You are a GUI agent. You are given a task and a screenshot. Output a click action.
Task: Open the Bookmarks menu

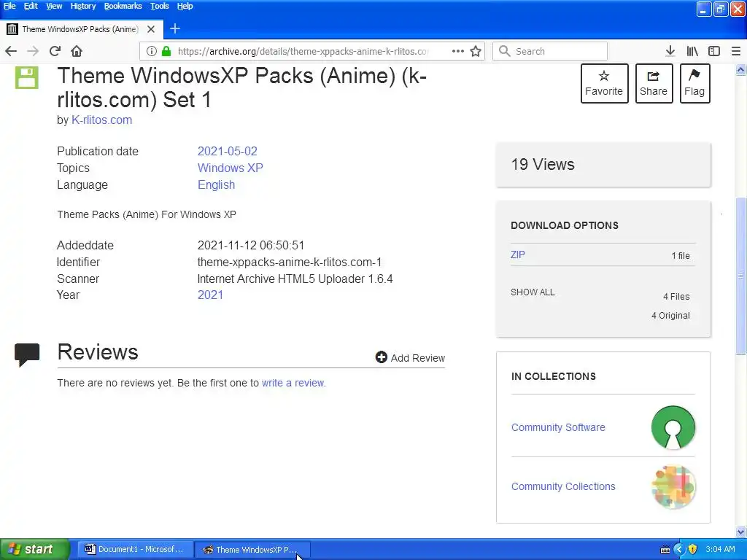(123, 6)
